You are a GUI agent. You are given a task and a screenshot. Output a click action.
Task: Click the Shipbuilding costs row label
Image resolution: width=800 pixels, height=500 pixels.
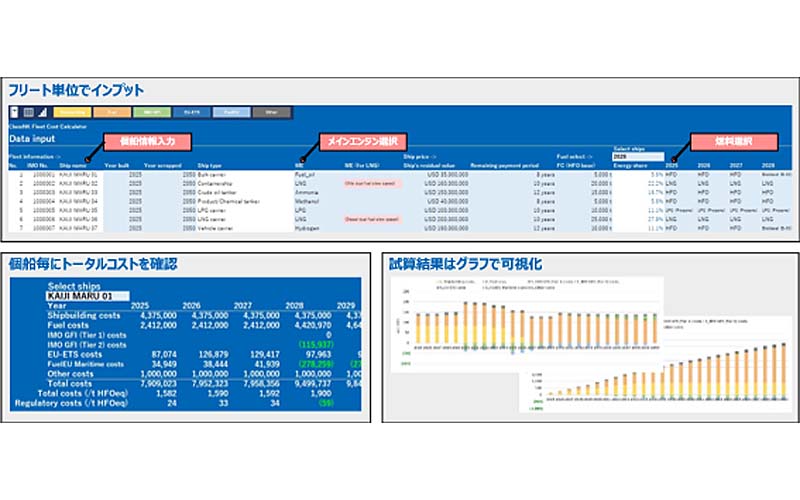click(84, 315)
